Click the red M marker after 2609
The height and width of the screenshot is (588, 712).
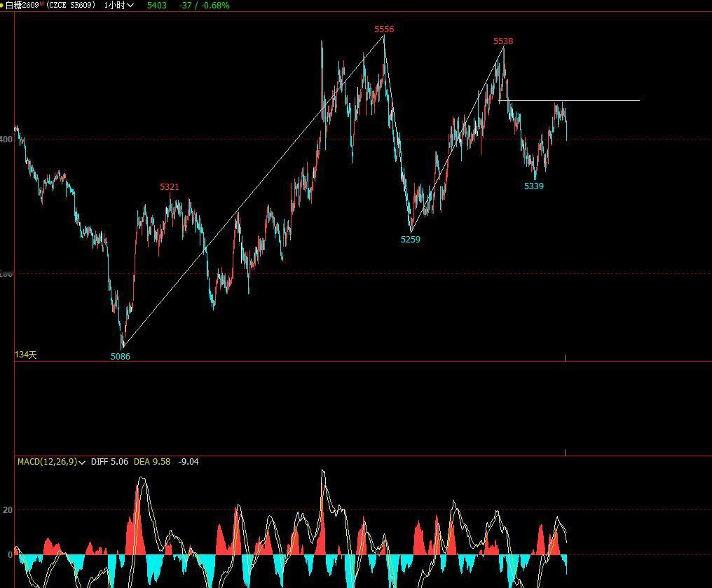point(42,4)
